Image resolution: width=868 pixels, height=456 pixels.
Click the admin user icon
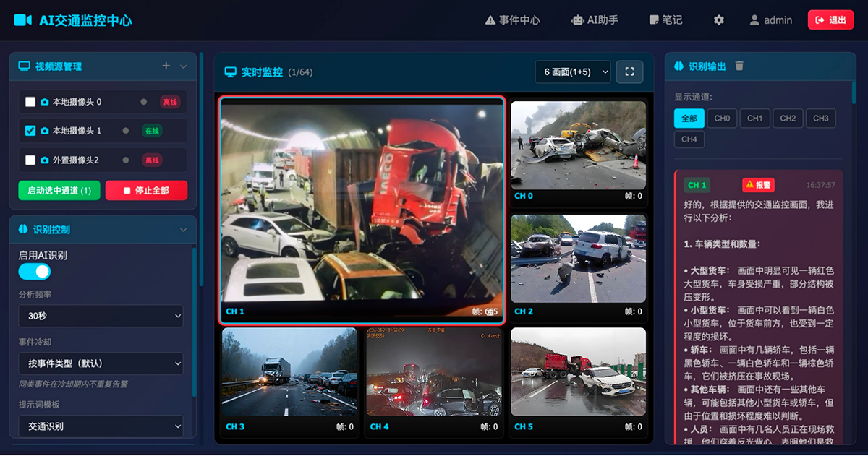(x=754, y=20)
